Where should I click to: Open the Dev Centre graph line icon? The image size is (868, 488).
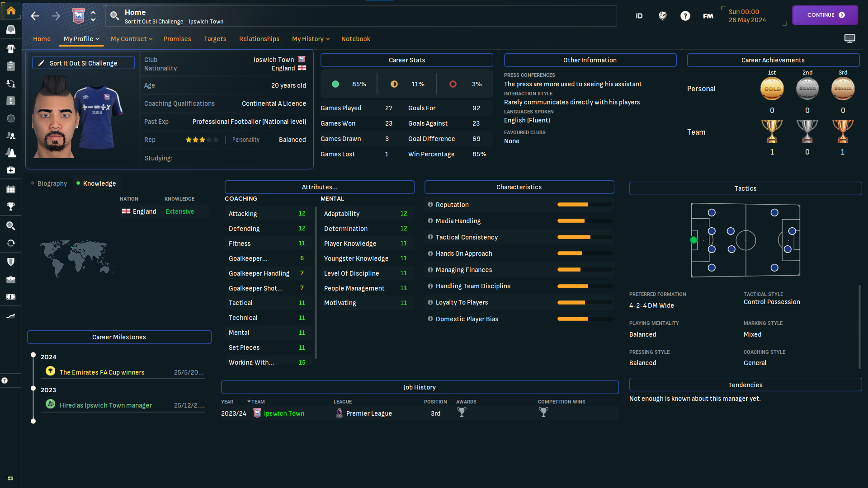11,316
